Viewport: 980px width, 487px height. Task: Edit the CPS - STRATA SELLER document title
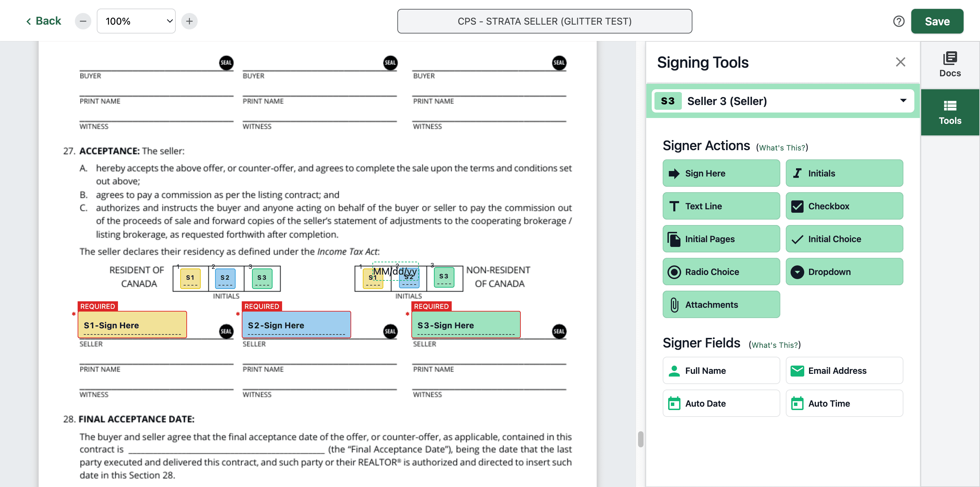point(544,21)
